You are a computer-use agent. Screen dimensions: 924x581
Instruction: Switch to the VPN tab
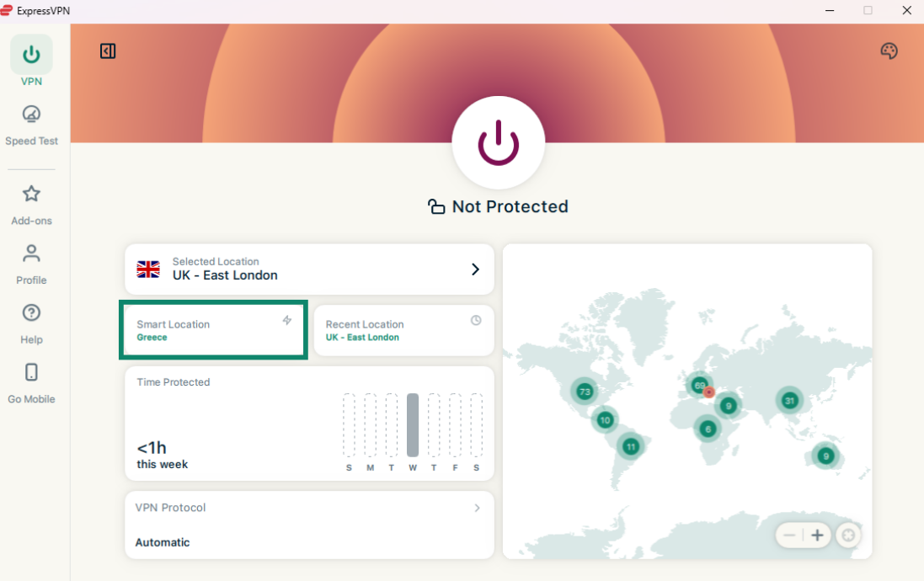(31, 62)
